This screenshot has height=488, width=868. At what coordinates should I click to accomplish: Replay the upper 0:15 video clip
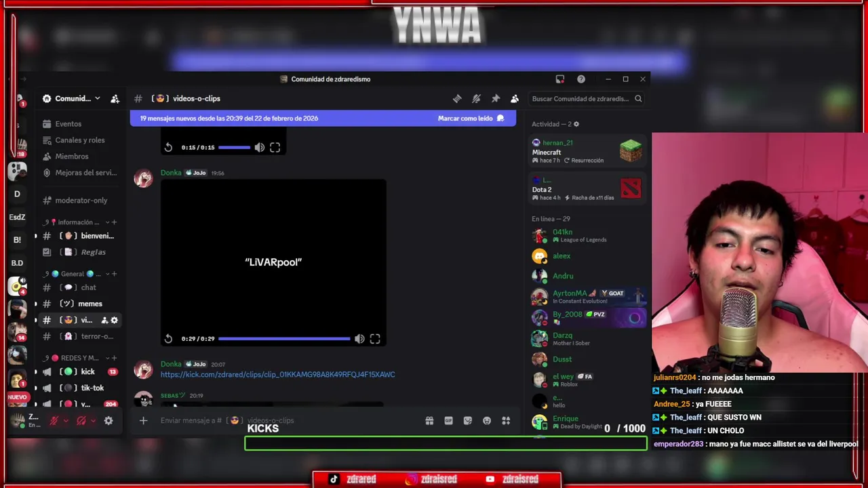[168, 147]
